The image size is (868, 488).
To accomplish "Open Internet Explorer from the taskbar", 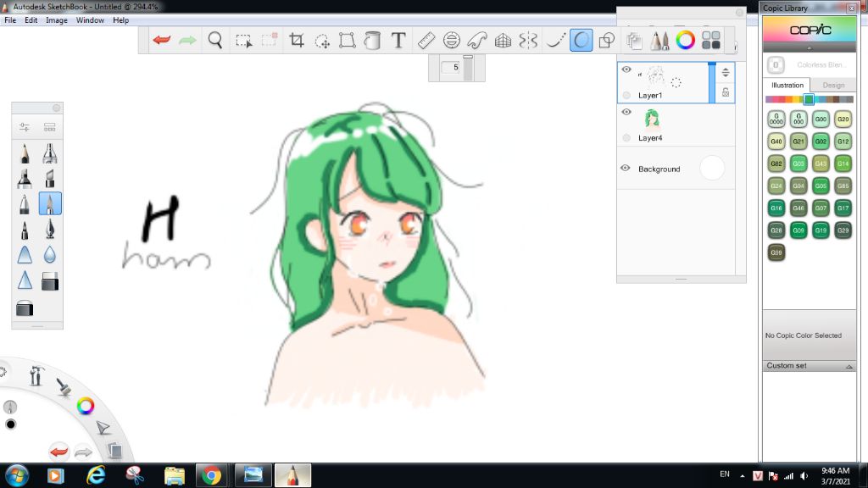I will (x=95, y=475).
